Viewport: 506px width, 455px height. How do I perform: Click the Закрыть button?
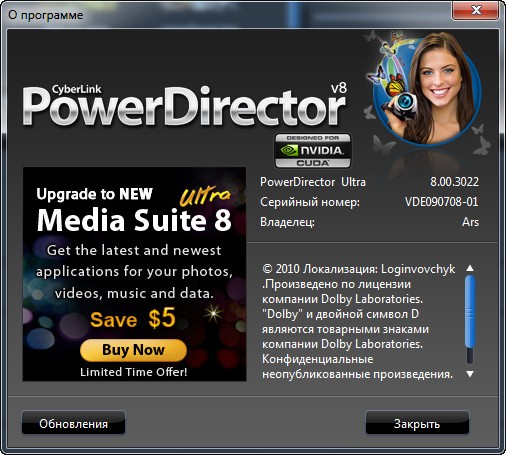417,423
